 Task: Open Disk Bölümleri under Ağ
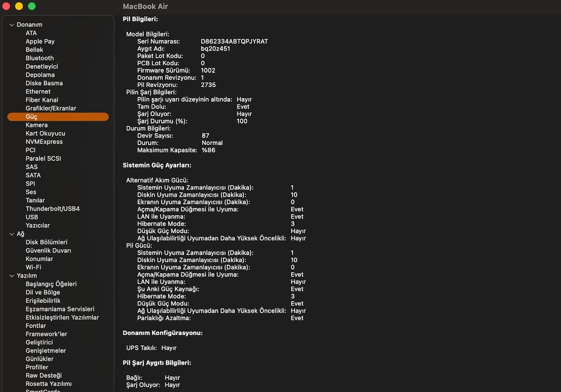pos(47,242)
